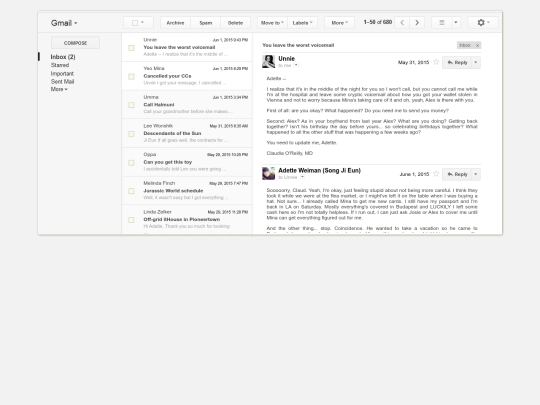Tick the checkbox for Oppa's email
Image resolution: width=540 pixels, height=405 pixels.
coord(131,163)
